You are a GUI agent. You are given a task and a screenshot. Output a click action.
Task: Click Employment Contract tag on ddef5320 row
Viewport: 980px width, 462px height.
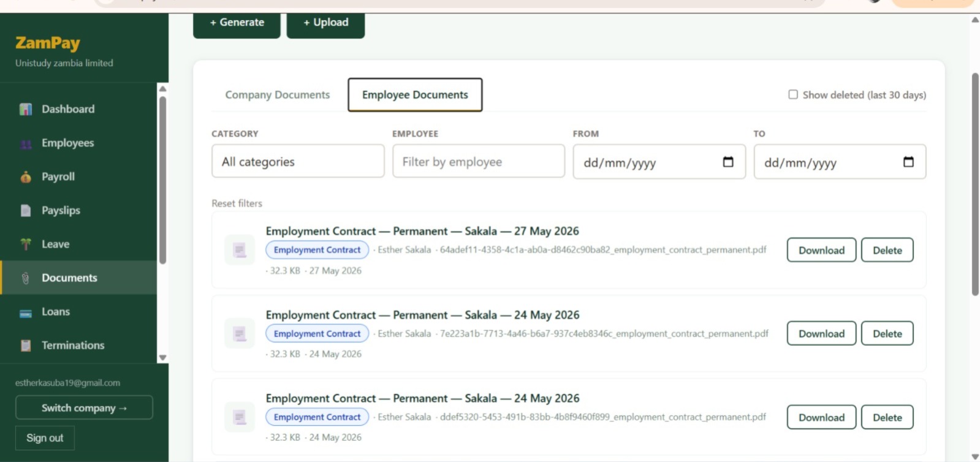(x=317, y=417)
